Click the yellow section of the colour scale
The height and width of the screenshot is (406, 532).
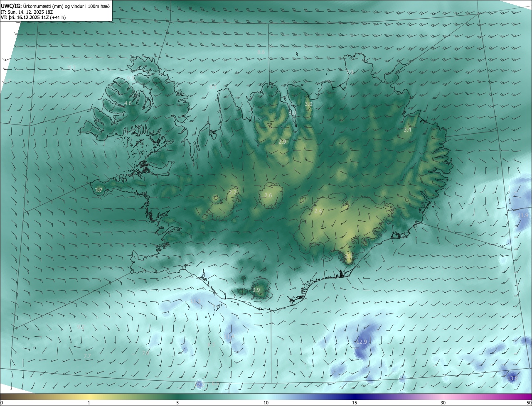tap(89, 397)
